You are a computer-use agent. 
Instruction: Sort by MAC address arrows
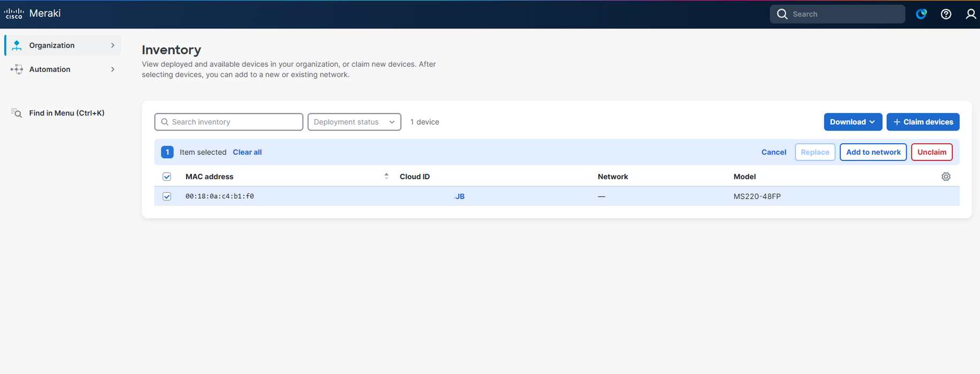tap(386, 176)
